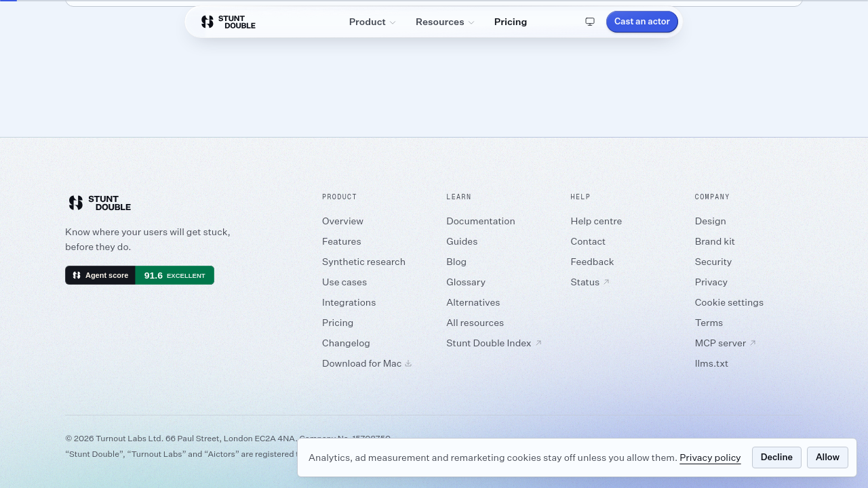The width and height of the screenshot is (868, 488).
Task: Open the Stunt Double Index external link
Action: [x=494, y=343]
